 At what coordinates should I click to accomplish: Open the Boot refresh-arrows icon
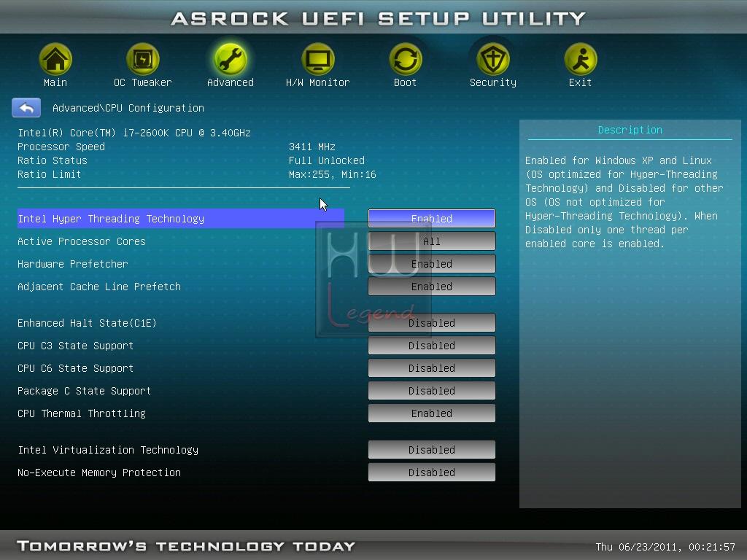(406, 59)
